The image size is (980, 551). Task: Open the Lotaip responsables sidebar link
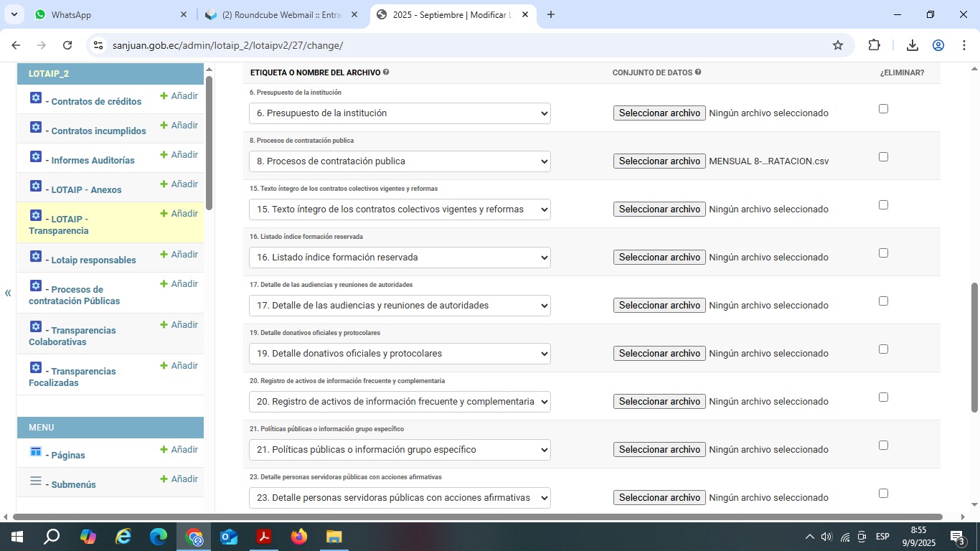(93, 260)
